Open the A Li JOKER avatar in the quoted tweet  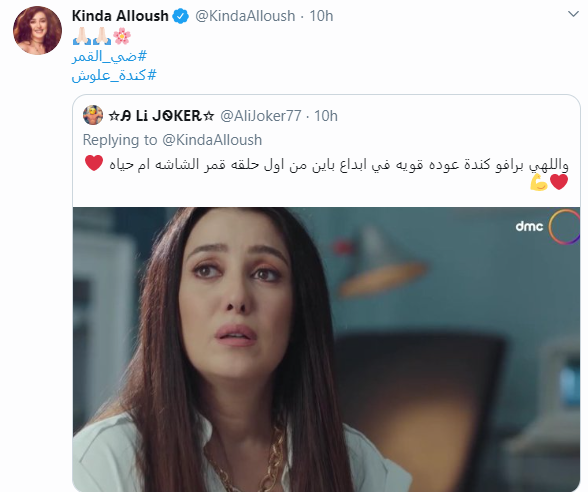coord(93,115)
